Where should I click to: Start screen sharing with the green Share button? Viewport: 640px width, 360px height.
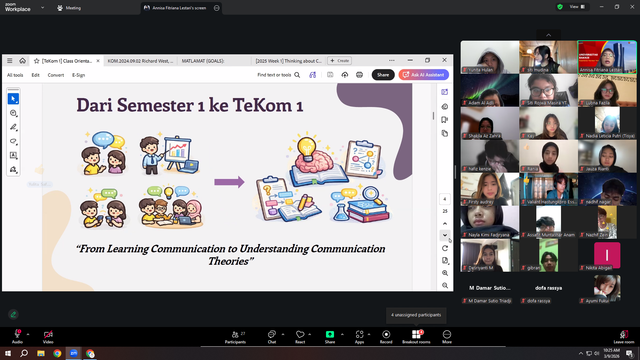tap(330, 337)
